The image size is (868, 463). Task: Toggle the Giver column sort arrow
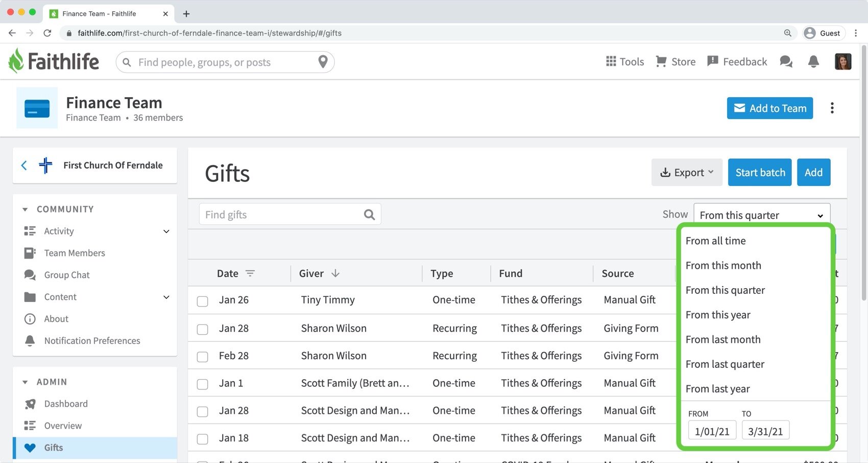click(335, 273)
